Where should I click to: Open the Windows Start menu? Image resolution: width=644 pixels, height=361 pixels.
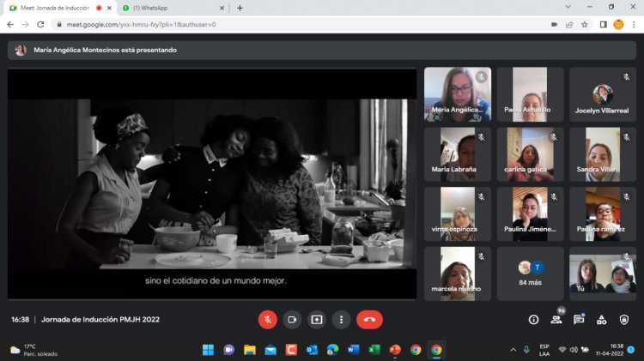click(x=209, y=350)
